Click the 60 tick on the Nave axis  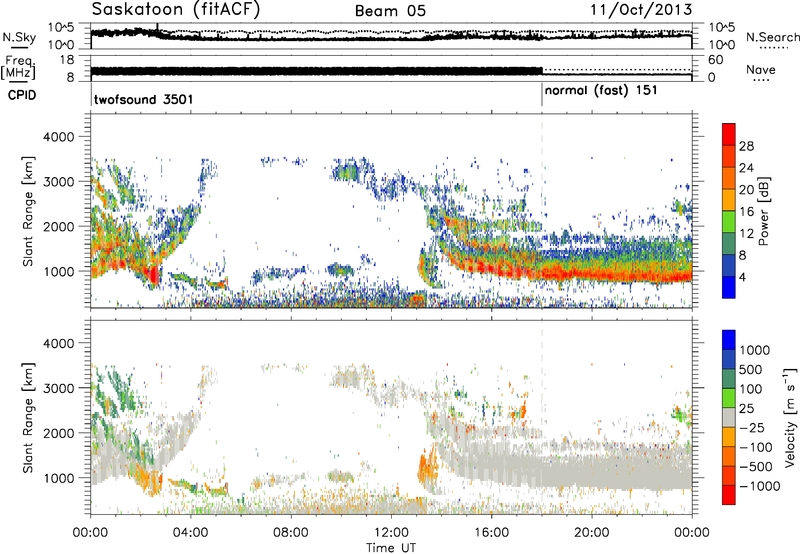coord(716,60)
